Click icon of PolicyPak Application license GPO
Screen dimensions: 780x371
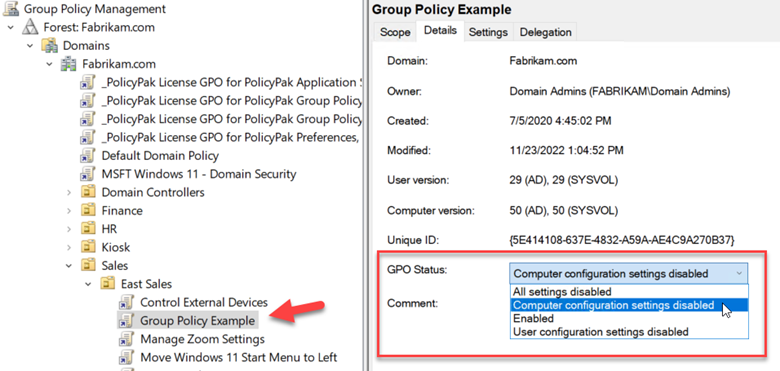click(88, 82)
